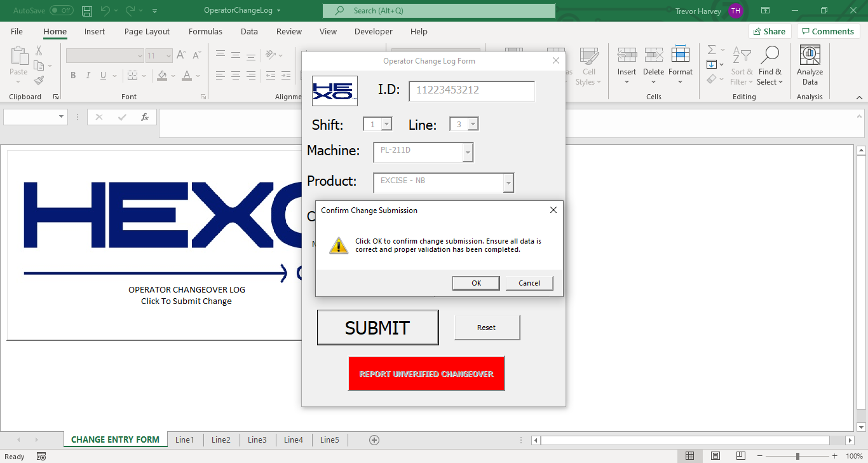Click the Decrease Font Size icon
The width and height of the screenshot is (868, 463).
[196, 56]
